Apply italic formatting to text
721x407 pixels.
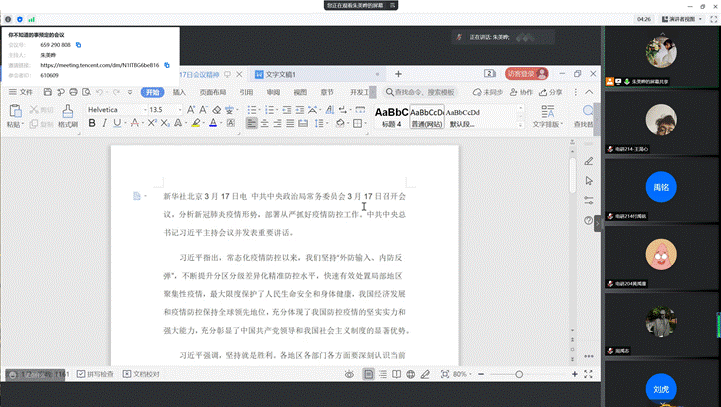[x=106, y=124]
